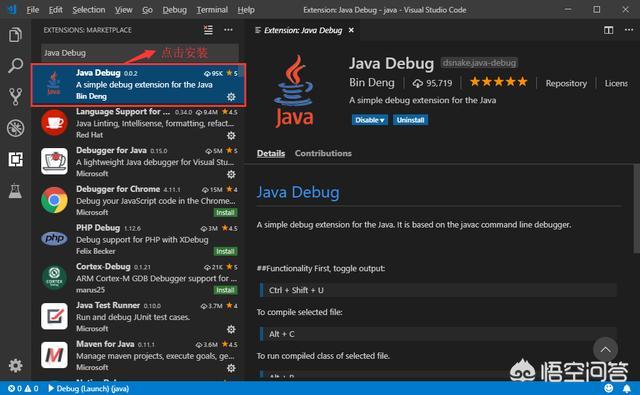
Task: Click Debugger for Chrome logo icon
Action: (54, 200)
